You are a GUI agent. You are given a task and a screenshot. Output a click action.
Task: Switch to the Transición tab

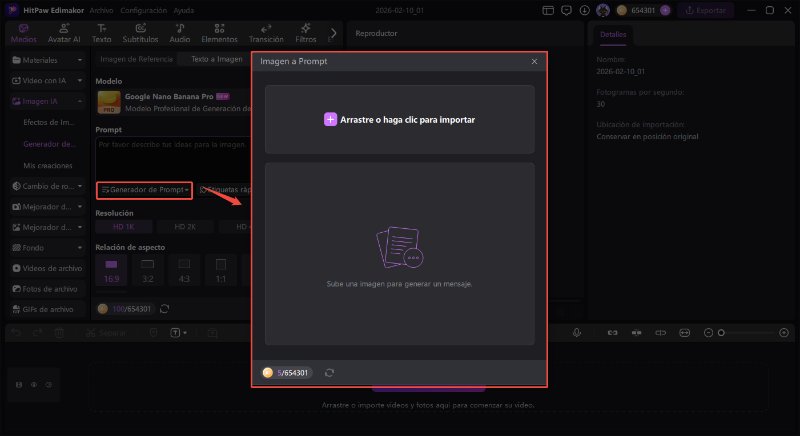(x=266, y=33)
